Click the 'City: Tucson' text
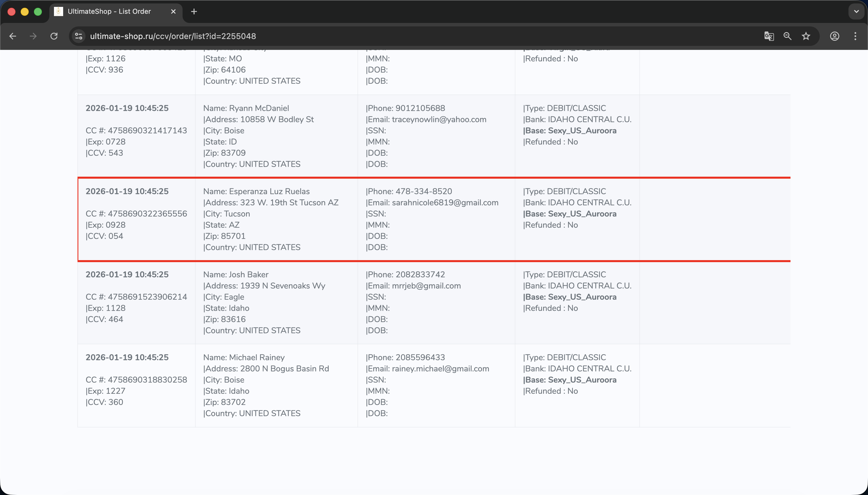 coord(226,214)
